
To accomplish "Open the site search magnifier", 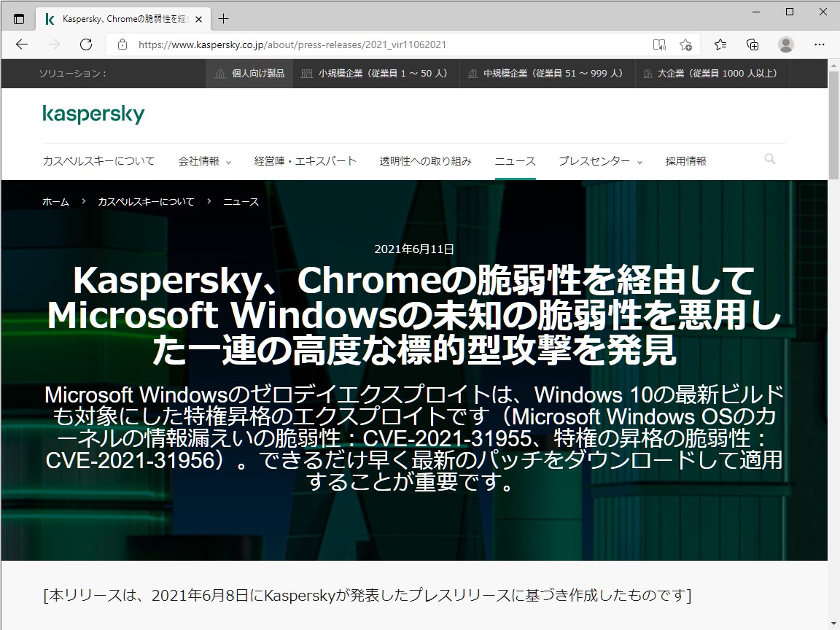I will coord(770,158).
